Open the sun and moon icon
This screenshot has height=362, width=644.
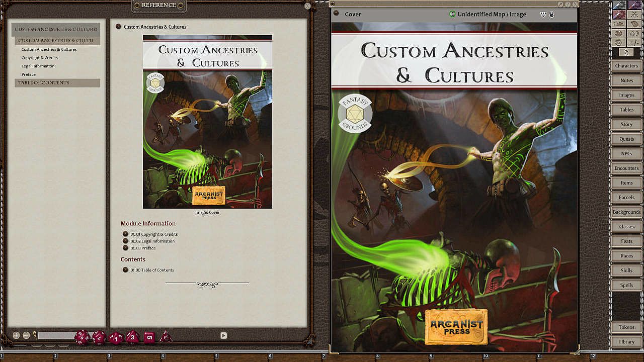[634, 33]
